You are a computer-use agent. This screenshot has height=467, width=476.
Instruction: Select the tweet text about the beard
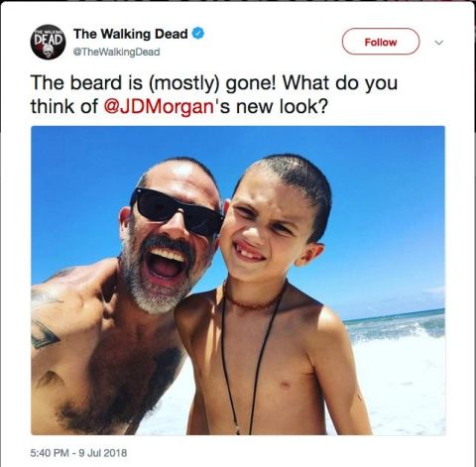214,95
